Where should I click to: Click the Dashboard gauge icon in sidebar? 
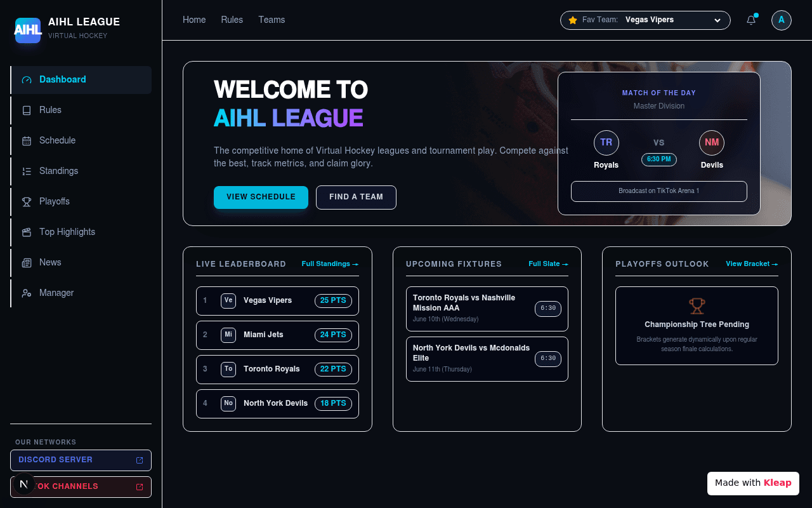coord(27,80)
